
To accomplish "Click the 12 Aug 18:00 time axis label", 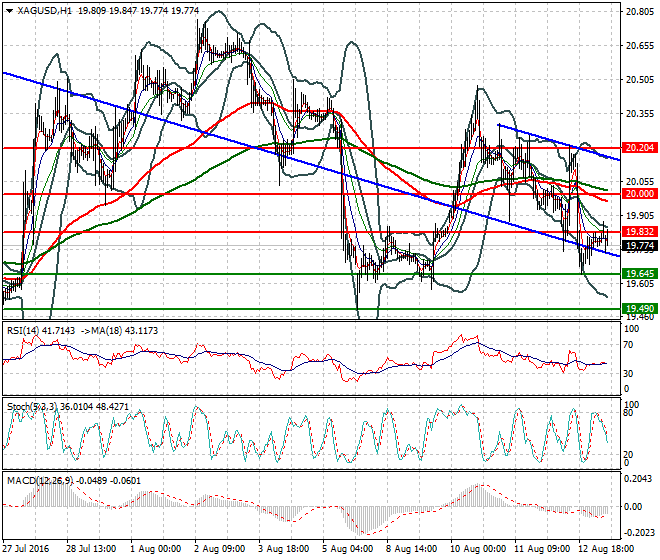I will [x=606, y=549].
